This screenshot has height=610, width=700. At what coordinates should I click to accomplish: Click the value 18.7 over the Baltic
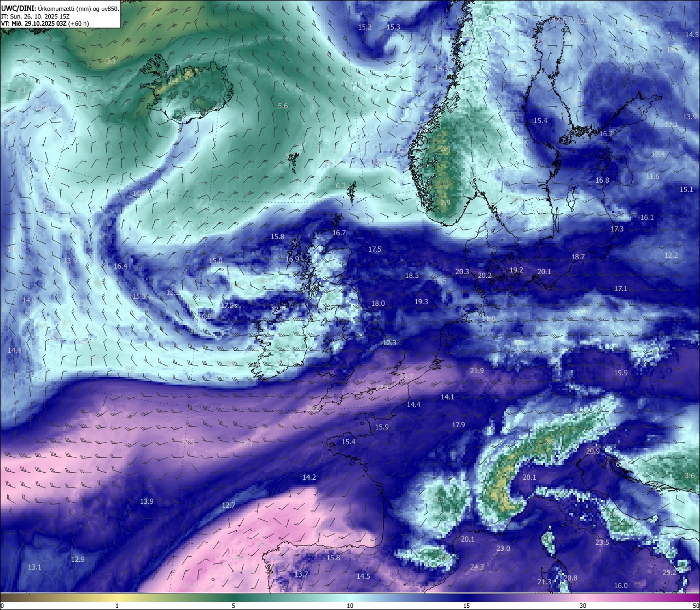point(578,257)
